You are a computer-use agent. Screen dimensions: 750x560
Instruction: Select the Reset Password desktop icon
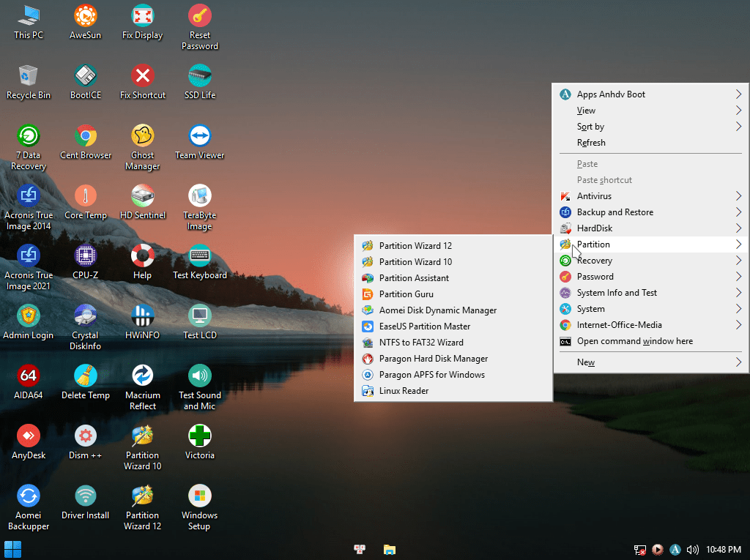tap(200, 27)
